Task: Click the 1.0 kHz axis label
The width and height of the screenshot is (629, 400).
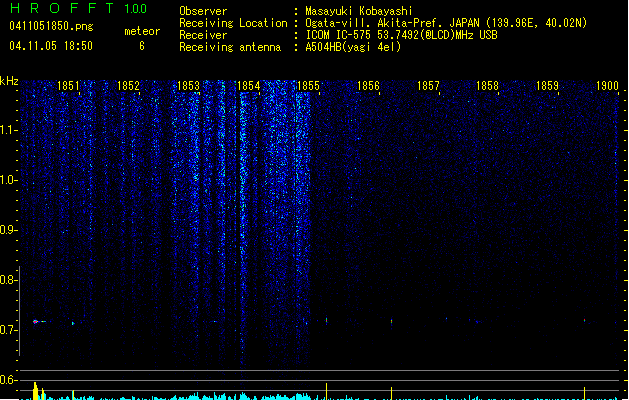Action: coord(8,180)
